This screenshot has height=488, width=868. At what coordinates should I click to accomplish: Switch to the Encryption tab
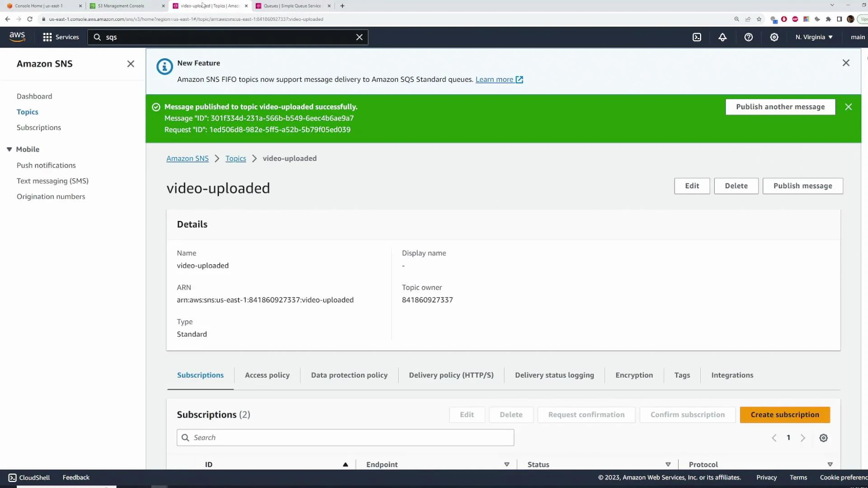click(x=634, y=375)
